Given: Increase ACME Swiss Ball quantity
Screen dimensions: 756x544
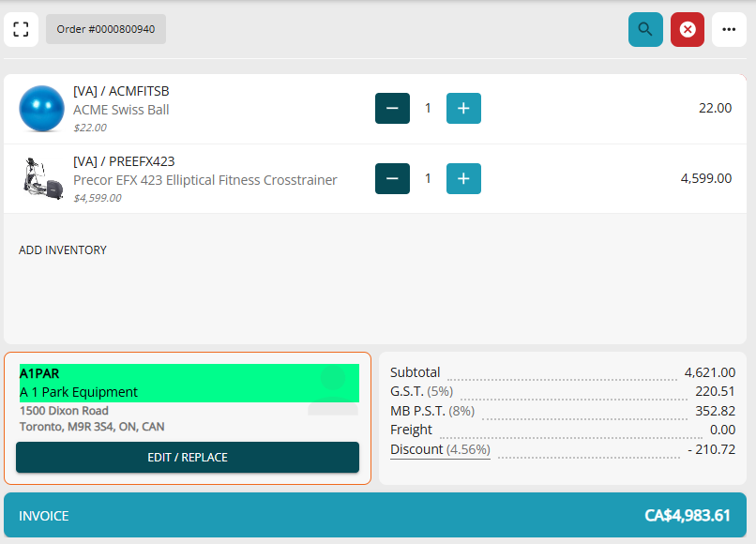Looking at the screenshot, I should pos(463,108).
